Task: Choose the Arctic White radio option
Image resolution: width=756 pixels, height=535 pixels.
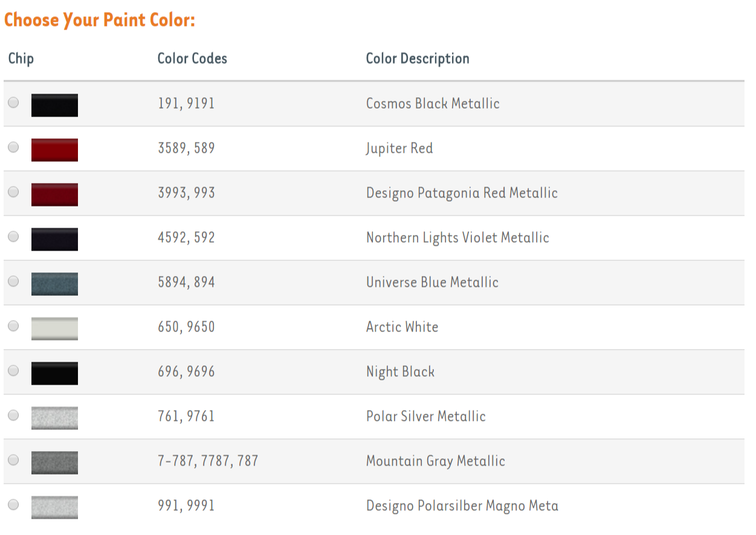Action: [x=13, y=326]
